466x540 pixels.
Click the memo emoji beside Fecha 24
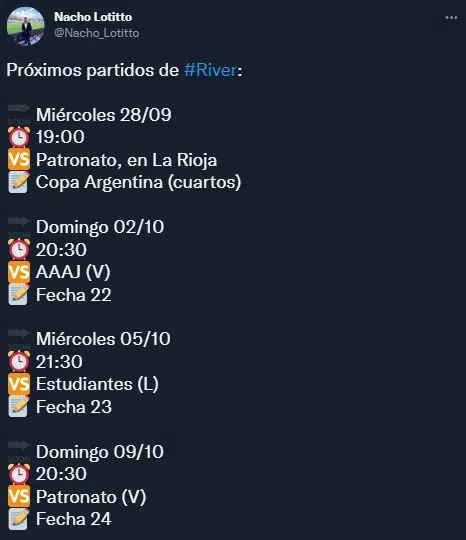point(19,519)
